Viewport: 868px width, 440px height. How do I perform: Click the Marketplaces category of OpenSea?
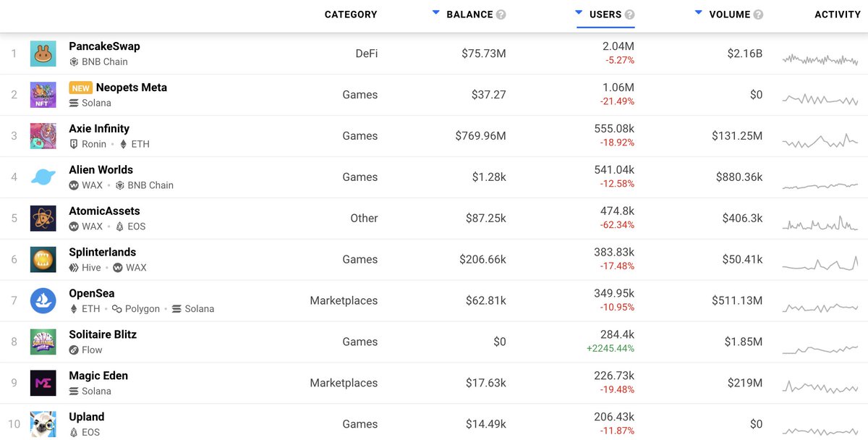344,301
